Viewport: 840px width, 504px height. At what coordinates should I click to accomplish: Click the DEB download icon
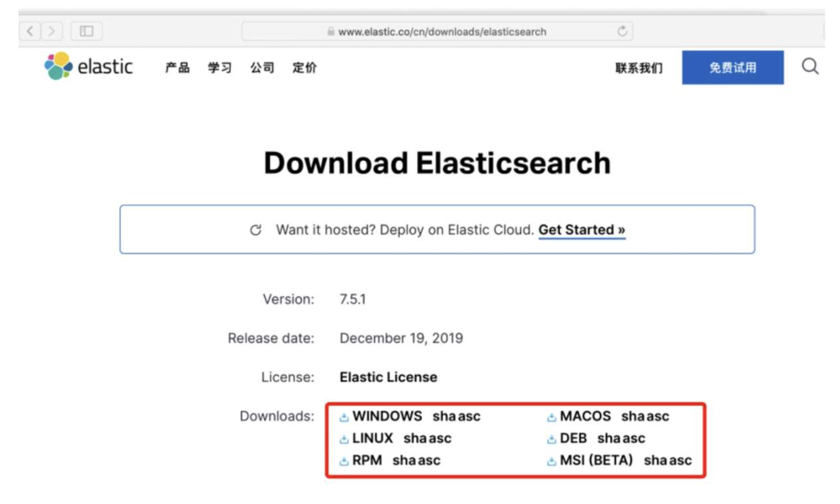tap(552, 439)
